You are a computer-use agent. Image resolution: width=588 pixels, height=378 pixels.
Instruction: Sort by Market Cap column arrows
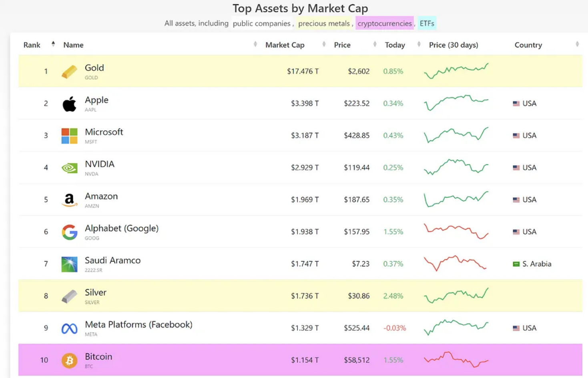pyautogui.click(x=324, y=44)
